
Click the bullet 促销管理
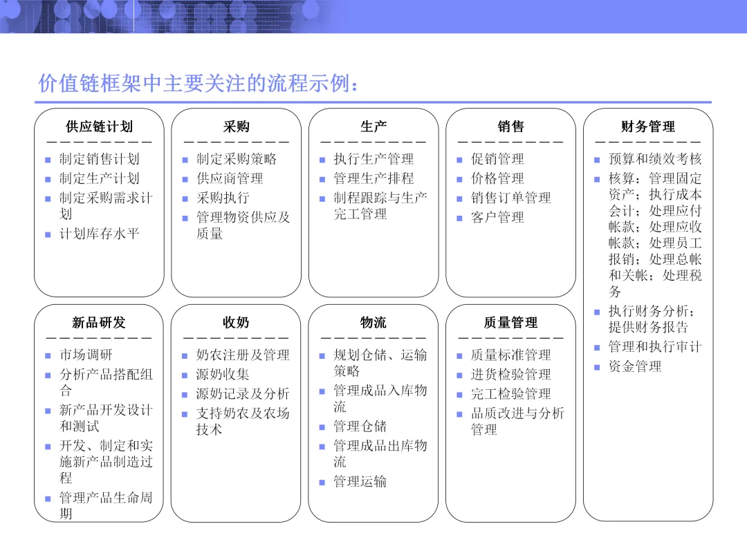coord(497,159)
